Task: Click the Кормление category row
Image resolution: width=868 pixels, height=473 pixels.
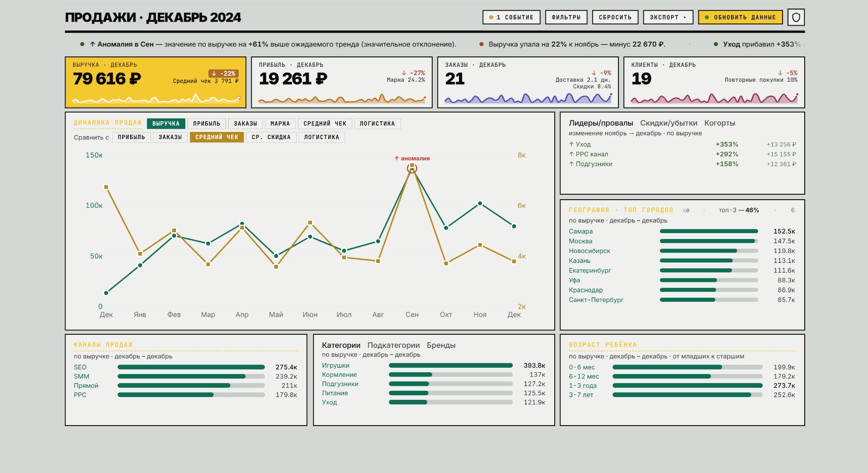Action: [x=434, y=375]
